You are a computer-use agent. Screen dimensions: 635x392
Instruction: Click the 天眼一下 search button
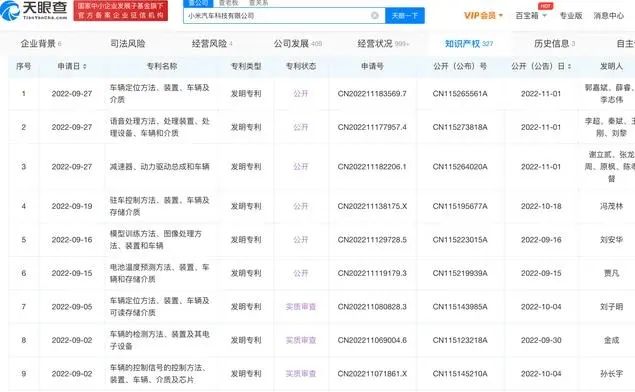(405, 15)
